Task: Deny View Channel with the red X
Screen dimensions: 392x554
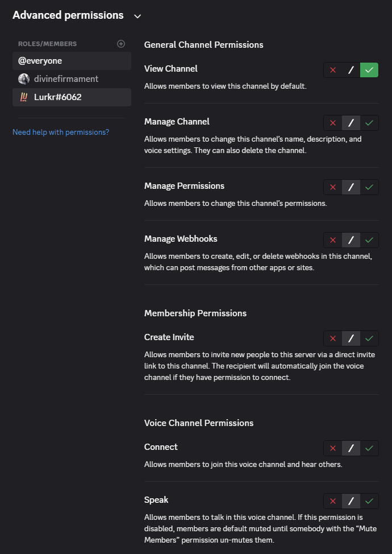Action: point(333,70)
